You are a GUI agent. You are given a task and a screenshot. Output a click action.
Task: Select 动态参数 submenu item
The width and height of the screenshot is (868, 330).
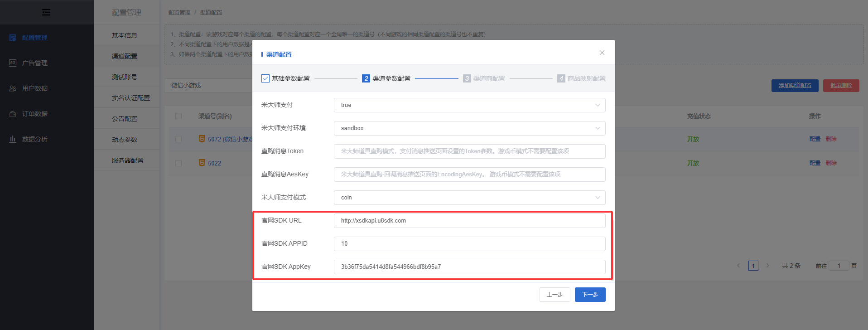(x=127, y=140)
